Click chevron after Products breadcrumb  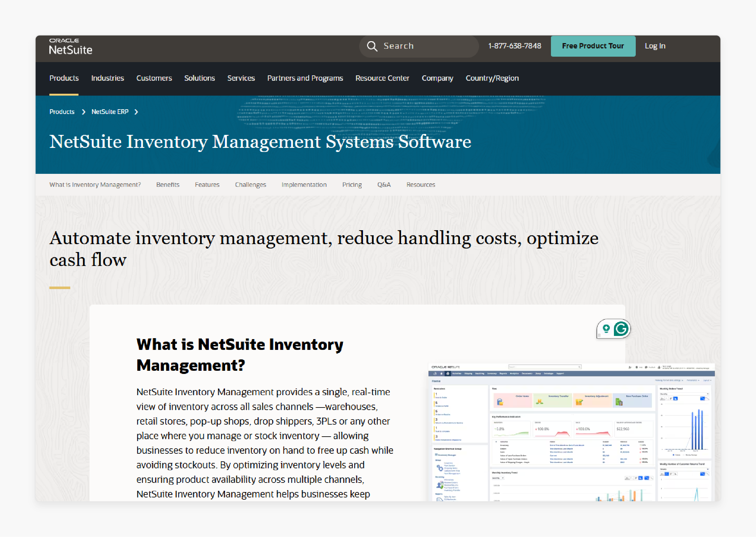[x=84, y=112]
